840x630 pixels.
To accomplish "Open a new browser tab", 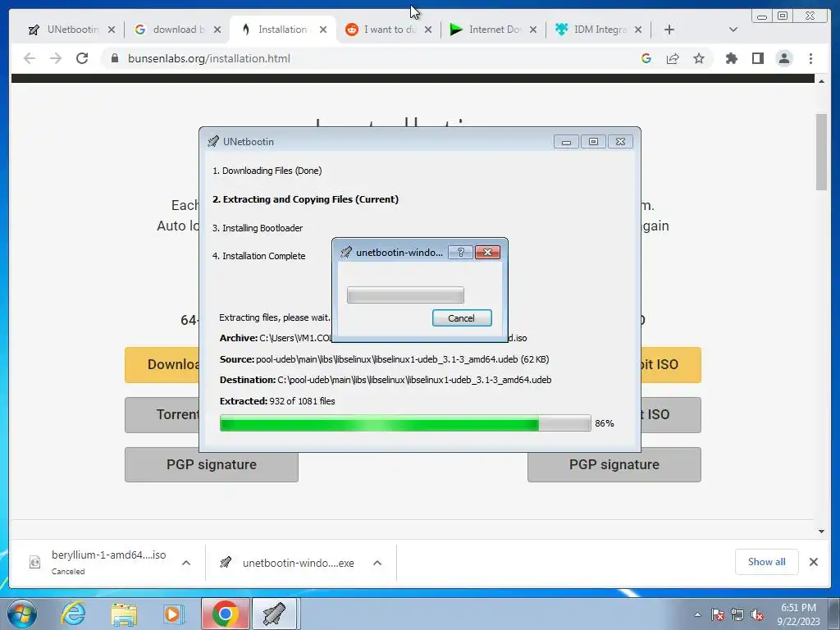I will (x=669, y=30).
